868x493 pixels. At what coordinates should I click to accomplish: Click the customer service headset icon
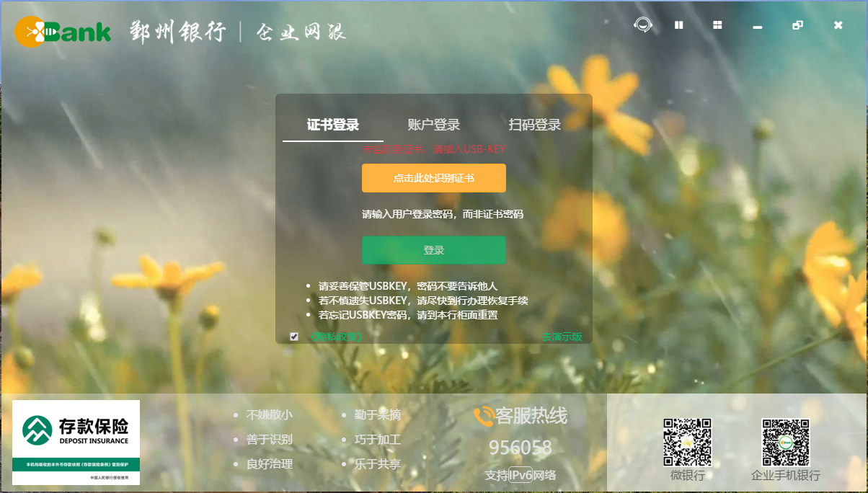coord(642,25)
